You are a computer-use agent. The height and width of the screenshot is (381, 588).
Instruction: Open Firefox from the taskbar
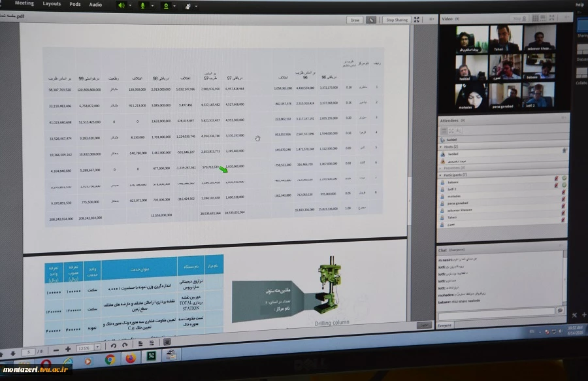coord(131,358)
